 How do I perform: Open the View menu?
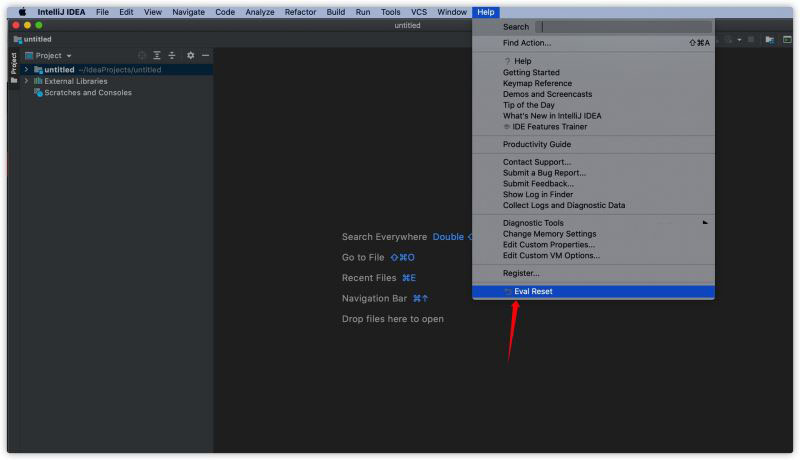click(153, 12)
